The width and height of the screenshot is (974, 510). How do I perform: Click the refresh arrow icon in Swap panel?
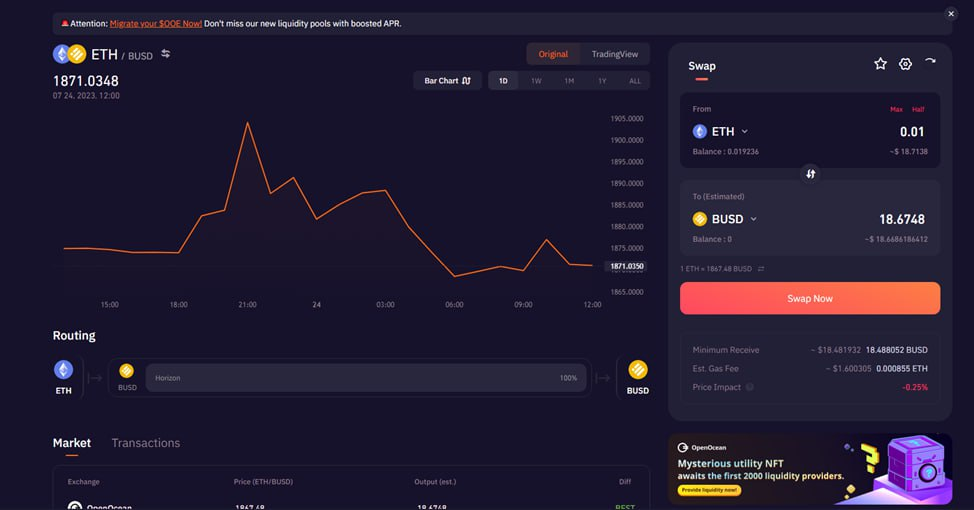pyautogui.click(x=930, y=61)
